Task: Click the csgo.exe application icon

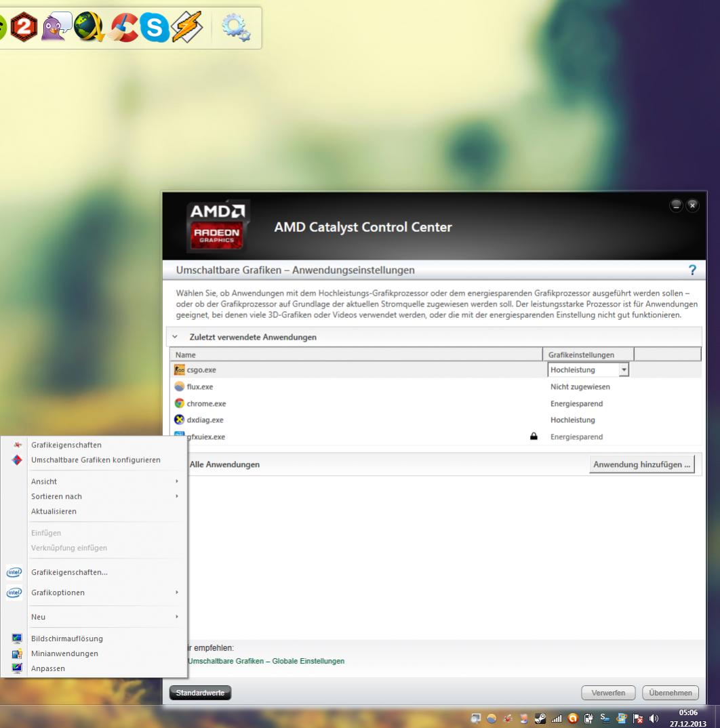Action: pos(179,369)
